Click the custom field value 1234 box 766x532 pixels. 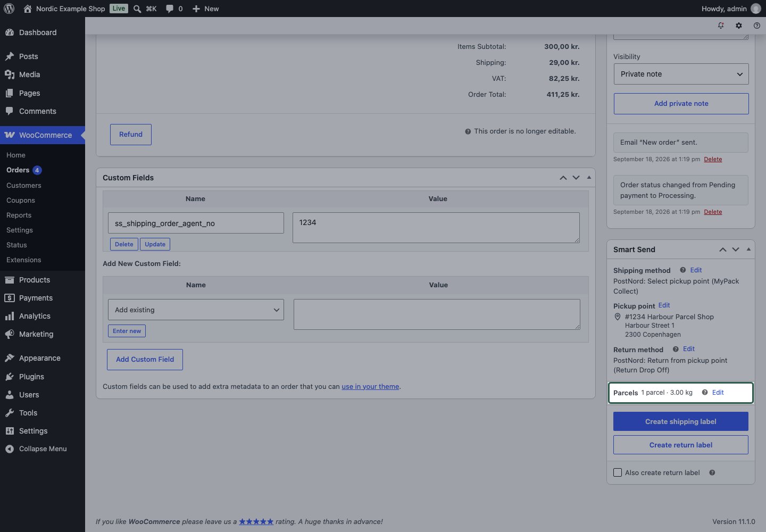pos(436,228)
